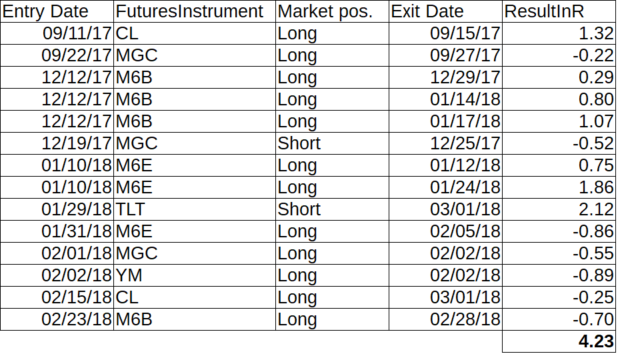The image size is (618, 364).
Task: Click the entry date 12/19/17 cell
Action: 57,143
